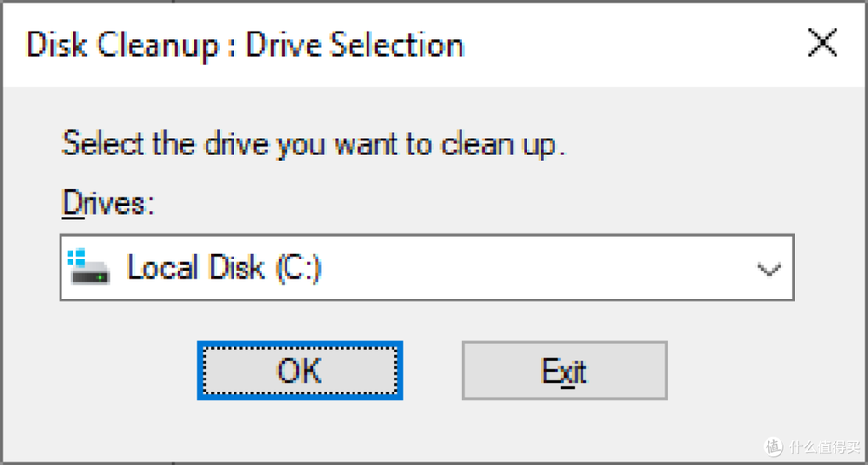Focus the Drives combo box field
Image resolution: width=868 pixels, height=465 pixels.
(x=426, y=268)
